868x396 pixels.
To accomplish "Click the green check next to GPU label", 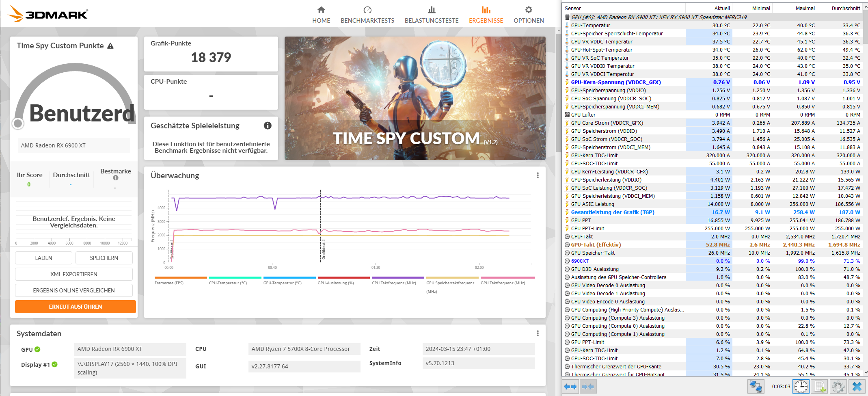I will [x=37, y=349].
